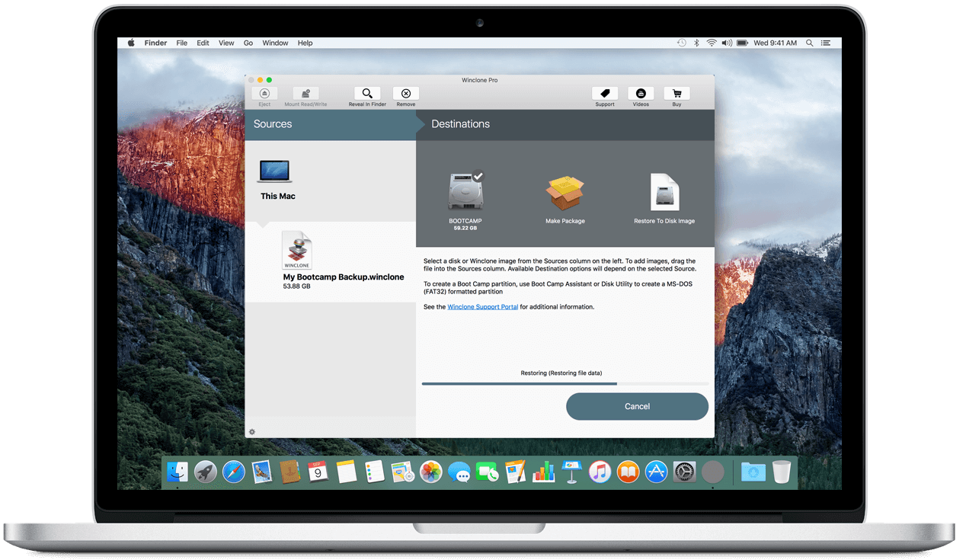Click the Buy shopping cart icon
Screen dimensions: 966x560
pos(677,93)
